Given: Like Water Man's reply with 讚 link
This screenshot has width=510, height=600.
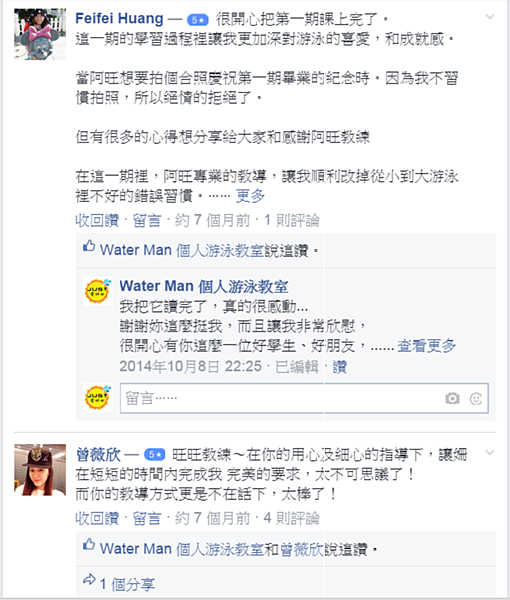Looking at the screenshot, I should click(x=339, y=367).
